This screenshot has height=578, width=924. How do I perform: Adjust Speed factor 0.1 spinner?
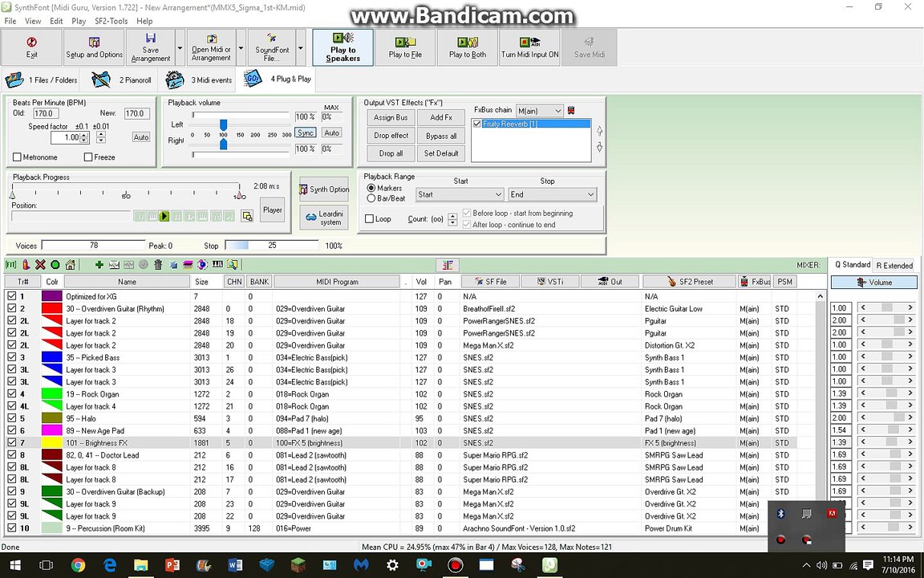84,137
